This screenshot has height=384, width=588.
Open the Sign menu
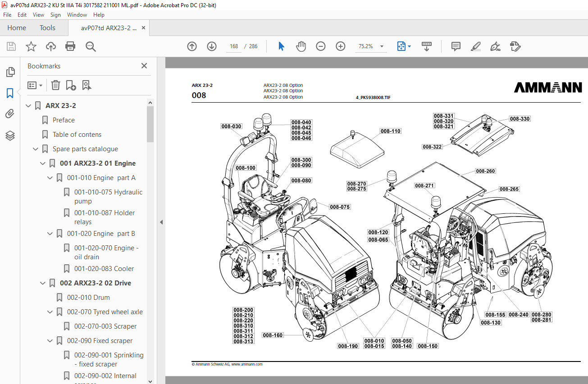click(55, 15)
